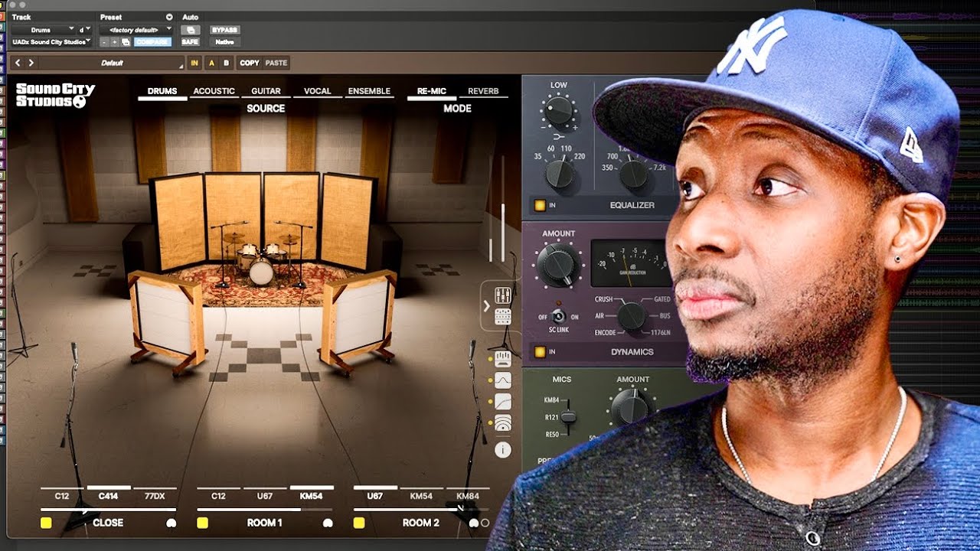Image resolution: width=980 pixels, height=551 pixels.
Task: Click the gain reduction meter display
Action: [x=631, y=263]
